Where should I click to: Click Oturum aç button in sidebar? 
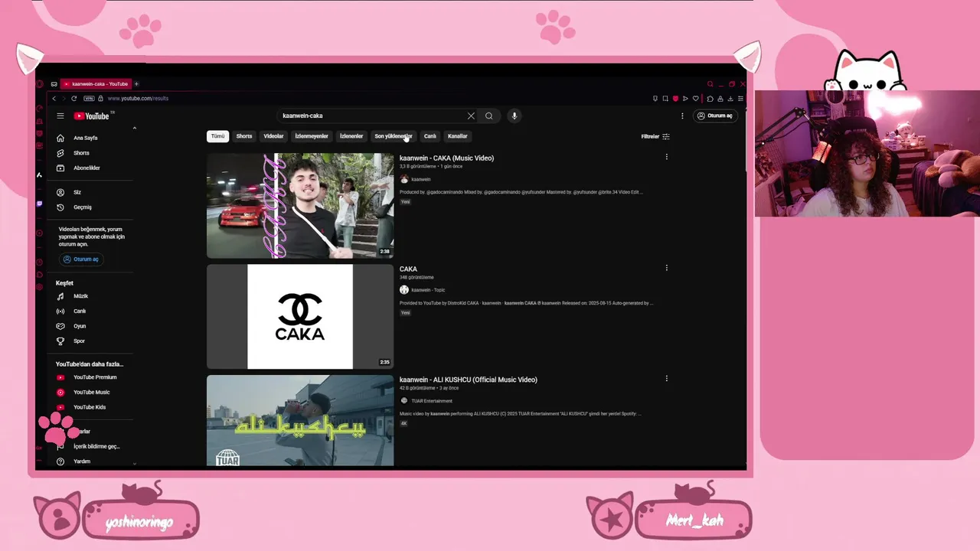(80, 259)
